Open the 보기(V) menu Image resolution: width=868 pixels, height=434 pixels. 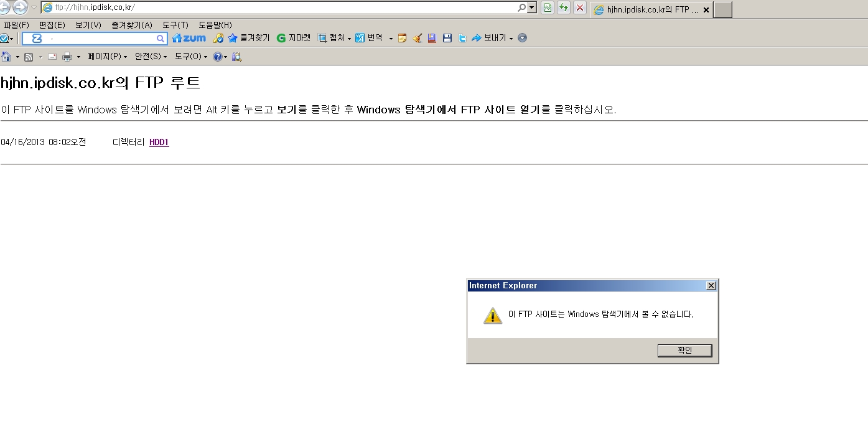(88, 25)
